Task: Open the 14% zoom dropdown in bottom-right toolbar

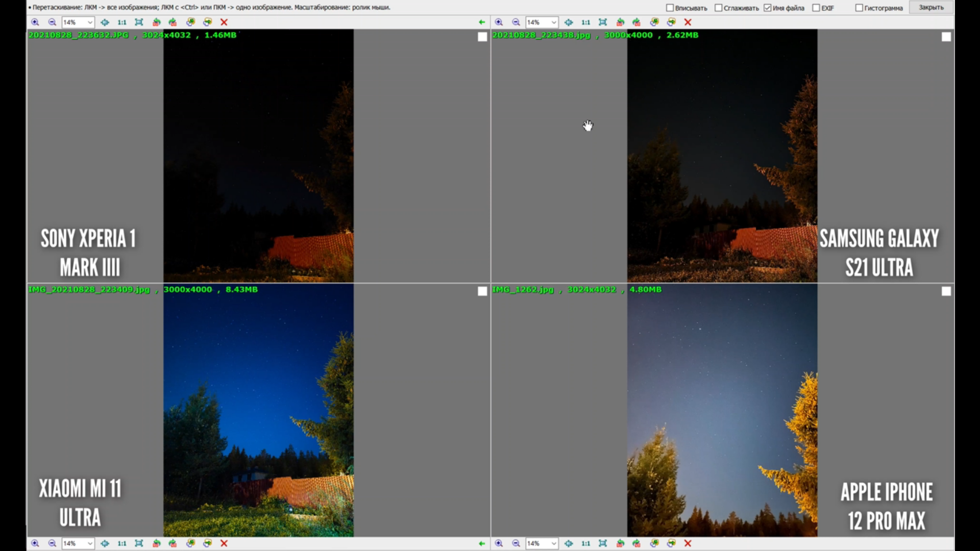Action: tap(554, 543)
